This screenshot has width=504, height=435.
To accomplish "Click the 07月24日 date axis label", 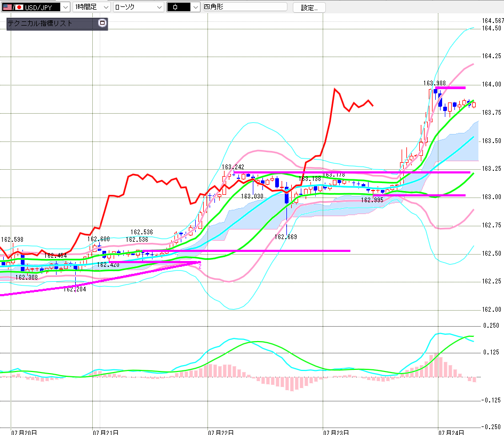I will coord(451,432).
